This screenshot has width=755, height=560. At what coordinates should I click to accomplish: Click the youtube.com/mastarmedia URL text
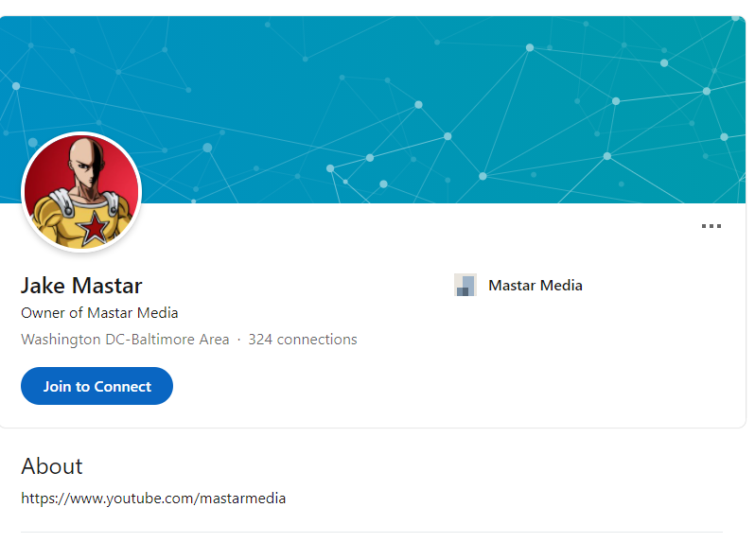(x=153, y=498)
